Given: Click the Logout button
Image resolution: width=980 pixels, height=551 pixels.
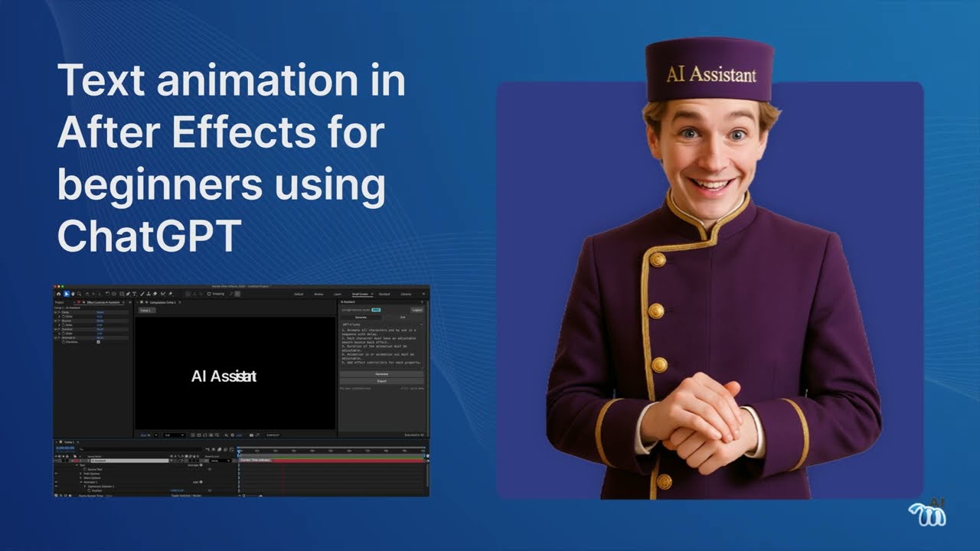Looking at the screenshot, I should coord(416,310).
